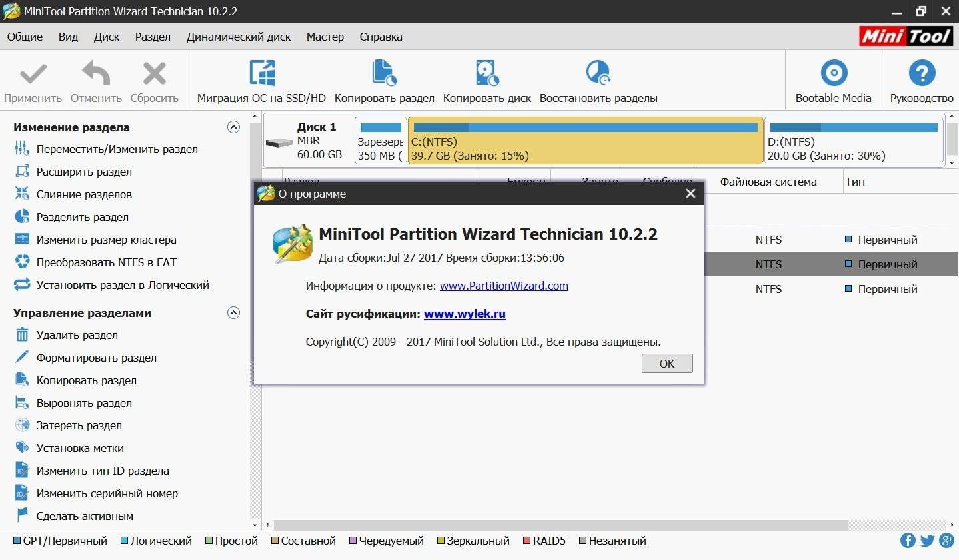Click the Discard (Сбросить) X icon
This screenshot has width=959, height=560.
pyautogui.click(x=155, y=73)
